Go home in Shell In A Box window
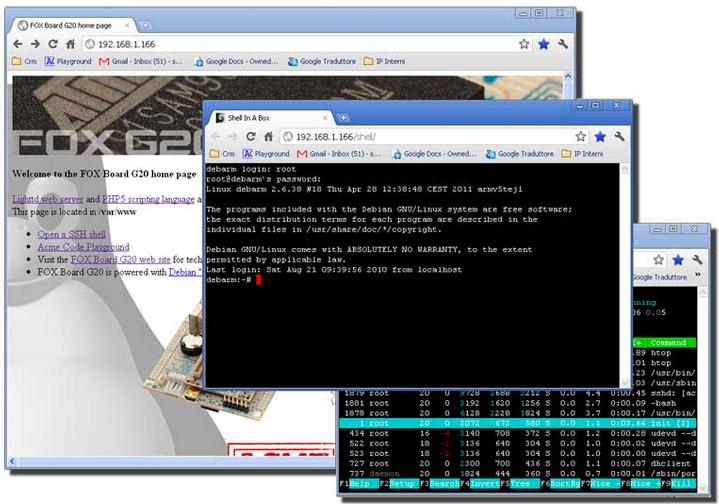The height and width of the screenshot is (504, 719). pos(268,136)
